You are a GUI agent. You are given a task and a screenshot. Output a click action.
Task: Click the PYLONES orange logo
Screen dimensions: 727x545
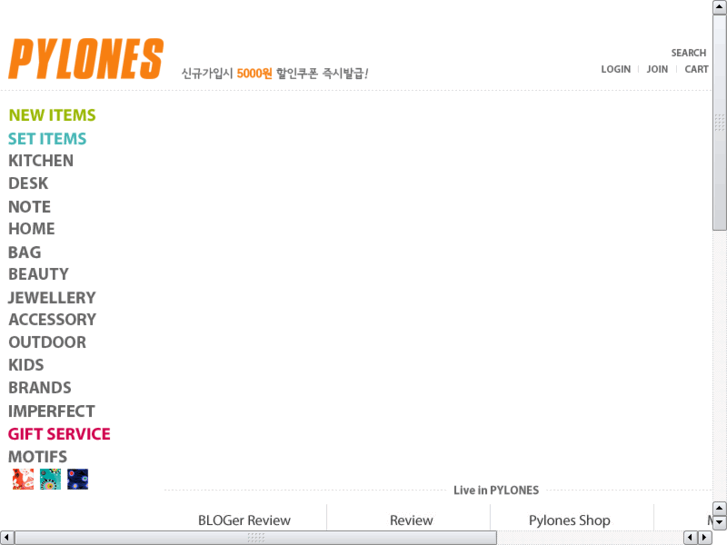coord(86,59)
